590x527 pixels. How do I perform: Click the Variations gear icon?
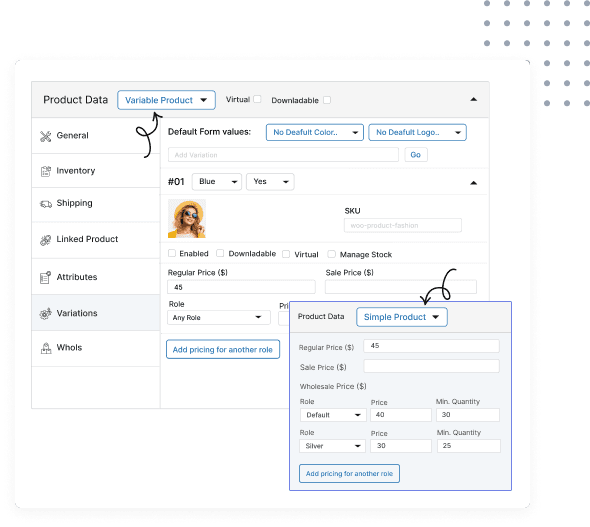pyautogui.click(x=46, y=314)
